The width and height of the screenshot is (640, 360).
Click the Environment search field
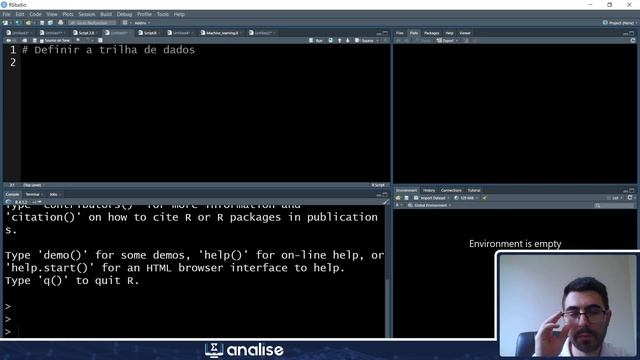(614, 206)
